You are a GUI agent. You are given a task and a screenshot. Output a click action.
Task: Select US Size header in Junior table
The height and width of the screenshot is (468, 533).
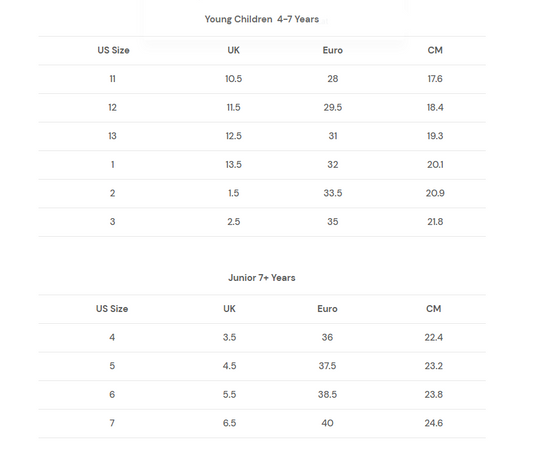[112, 309]
